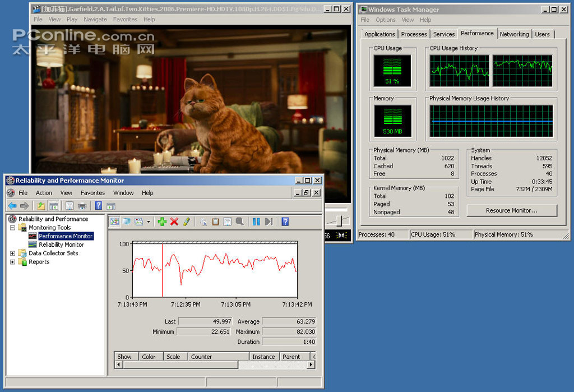Open the Navigate menu in the media player

pyautogui.click(x=95, y=20)
